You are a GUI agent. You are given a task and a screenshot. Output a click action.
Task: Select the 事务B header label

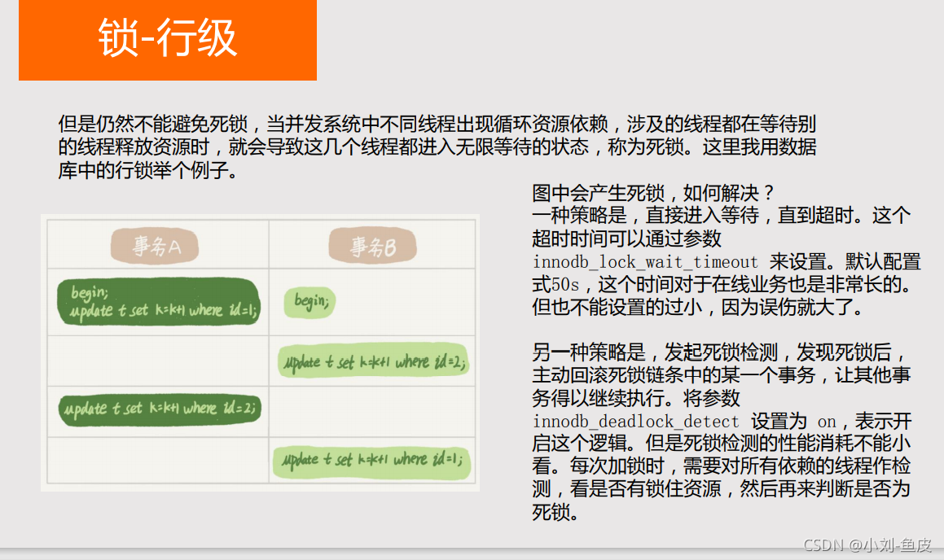[373, 246]
